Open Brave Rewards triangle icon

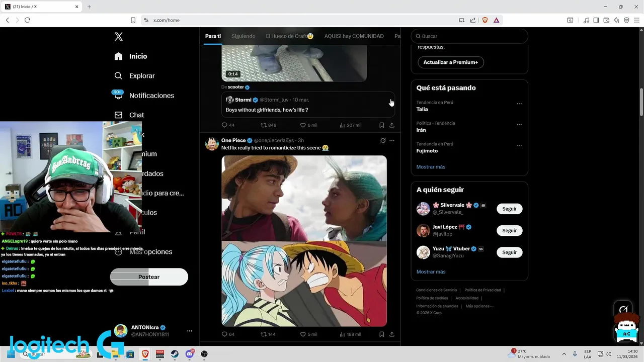point(496,20)
